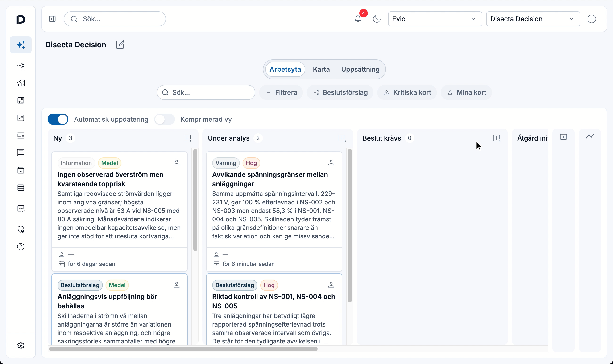Show Kritiska kort

coord(407,92)
